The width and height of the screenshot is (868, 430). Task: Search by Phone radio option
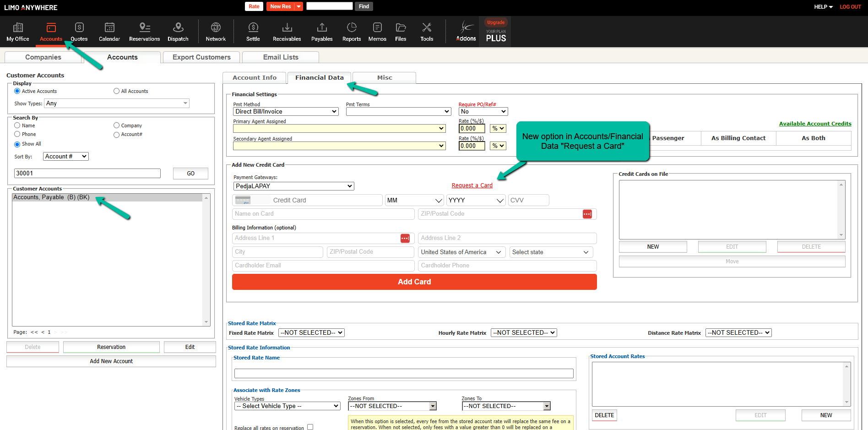click(x=17, y=134)
